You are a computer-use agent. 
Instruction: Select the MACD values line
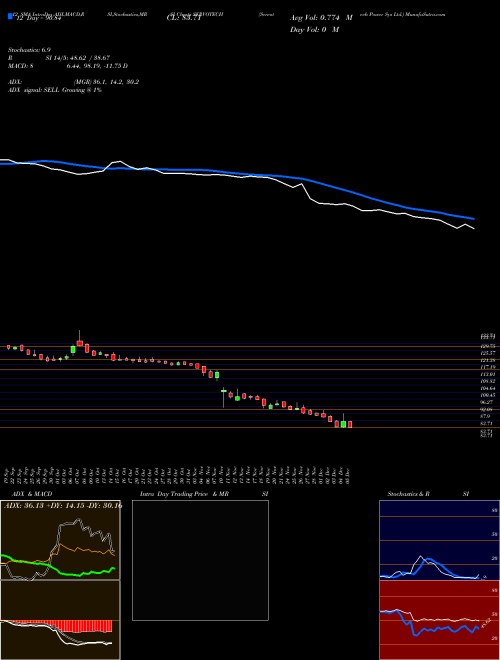point(68,66)
